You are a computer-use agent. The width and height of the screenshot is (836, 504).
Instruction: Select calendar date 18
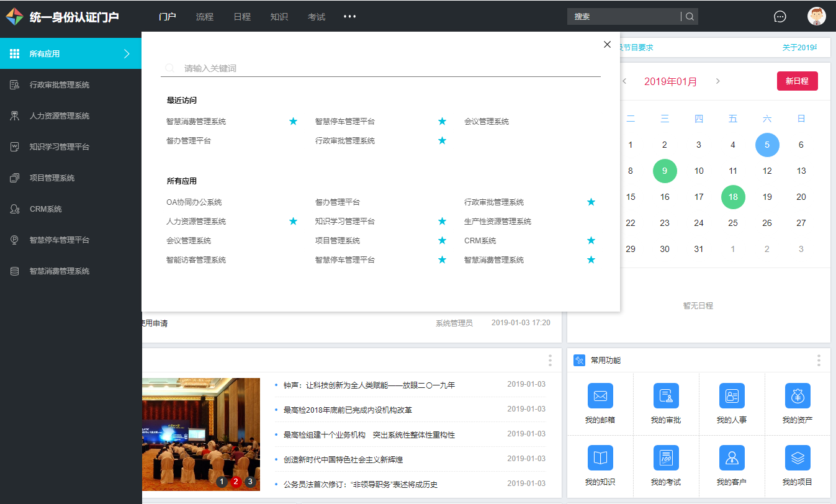pyautogui.click(x=733, y=197)
